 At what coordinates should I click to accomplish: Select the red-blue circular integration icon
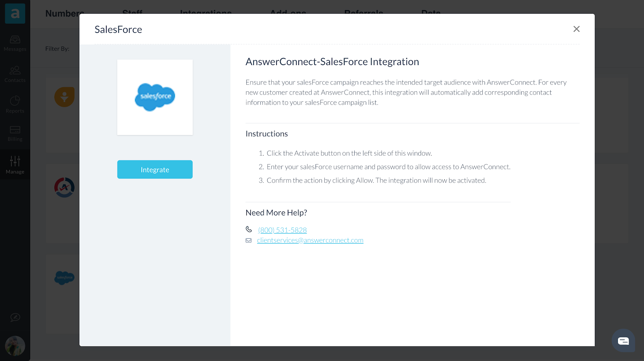[x=64, y=187]
